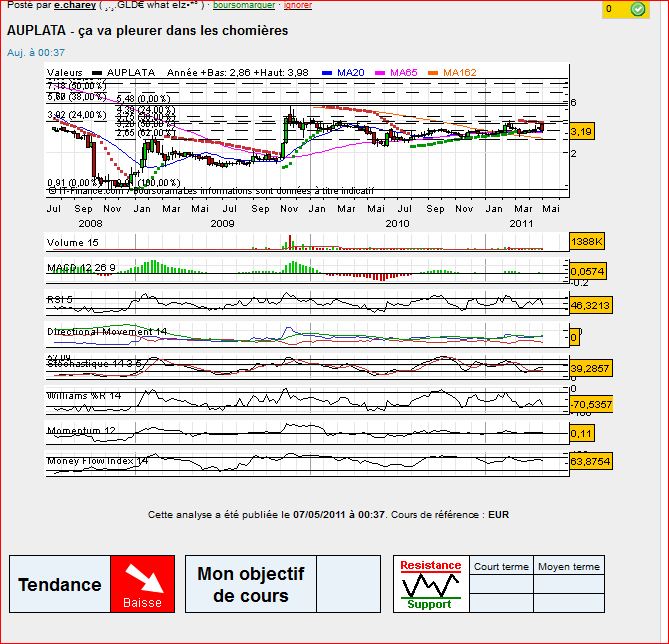
Task: Click the Resistance Support zigzag icon
Action: click(x=431, y=584)
